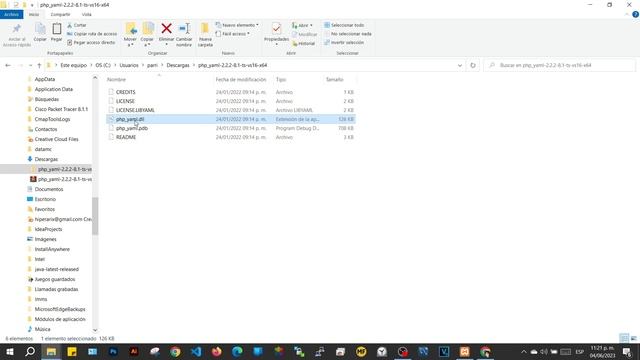Screen dimensions: 640x360
Task: Sort by Fecha de modificación column
Action: pos(241,80)
